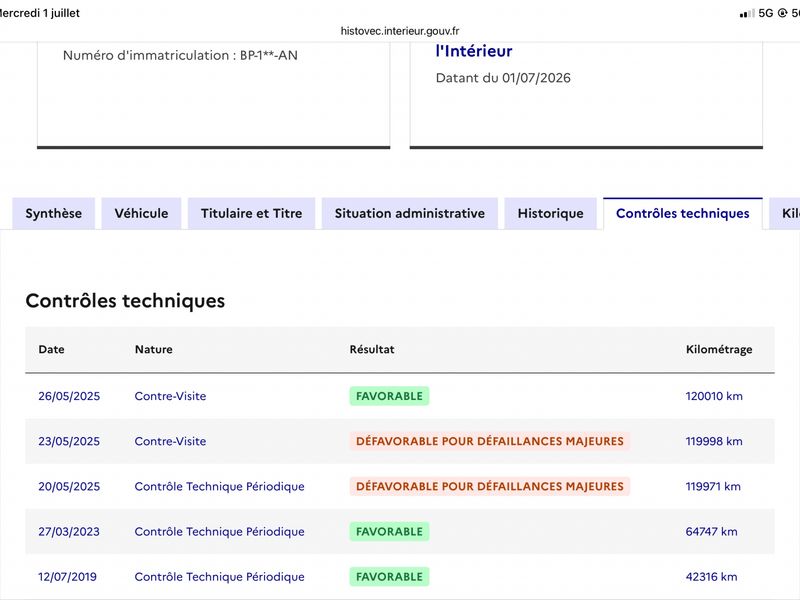Select the Situation administrative tab
This screenshot has height=600, width=800.
[x=410, y=213]
